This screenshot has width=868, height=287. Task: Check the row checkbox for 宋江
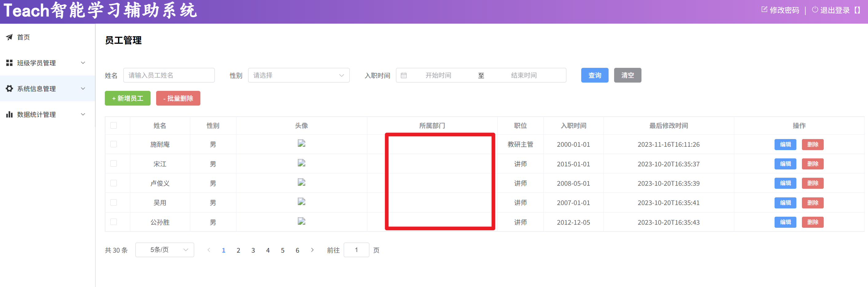[113, 164]
